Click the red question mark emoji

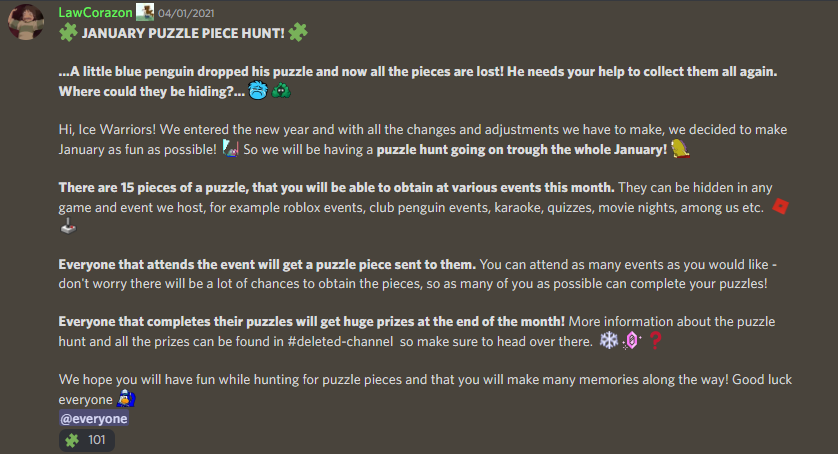coord(656,341)
